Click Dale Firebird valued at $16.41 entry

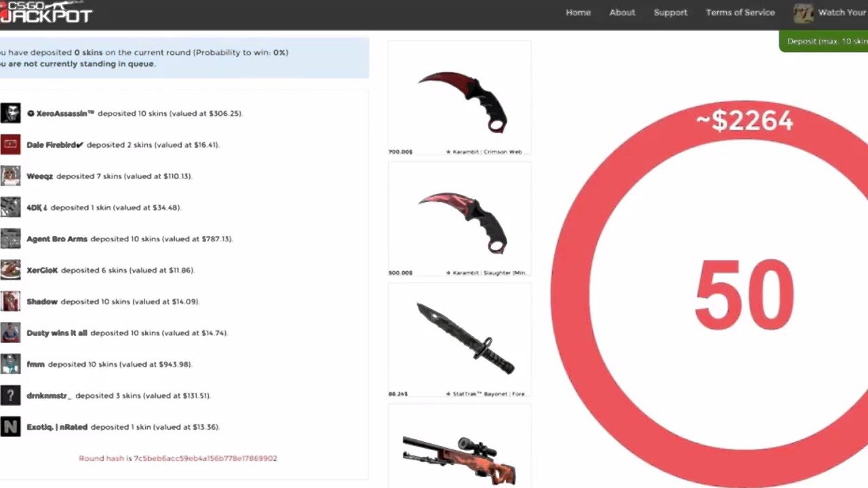pyautogui.click(x=123, y=144)
